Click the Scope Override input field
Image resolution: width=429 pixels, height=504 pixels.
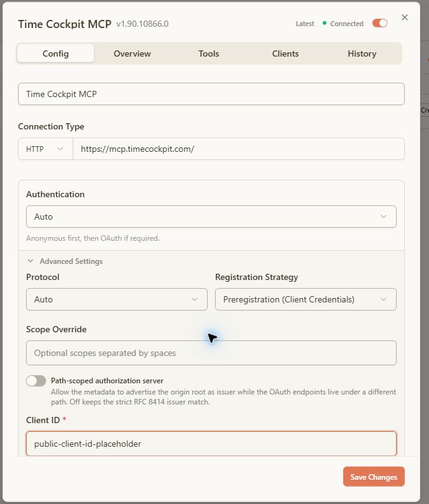(x=211, y=353)
